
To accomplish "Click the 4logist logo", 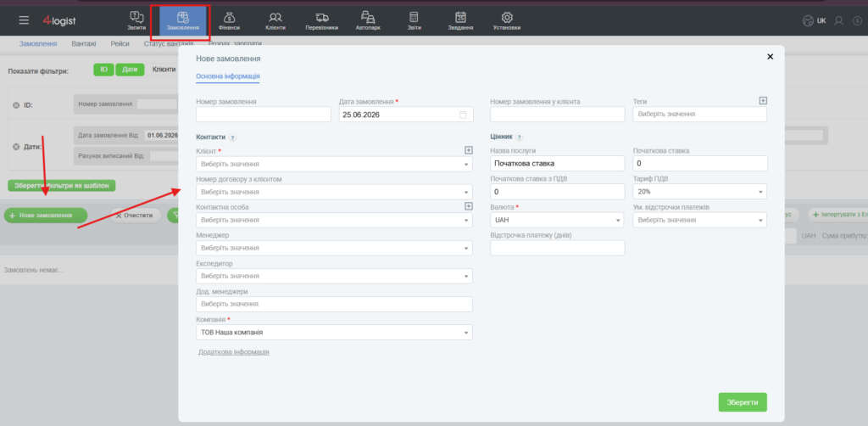I will (x=59, y=20).
